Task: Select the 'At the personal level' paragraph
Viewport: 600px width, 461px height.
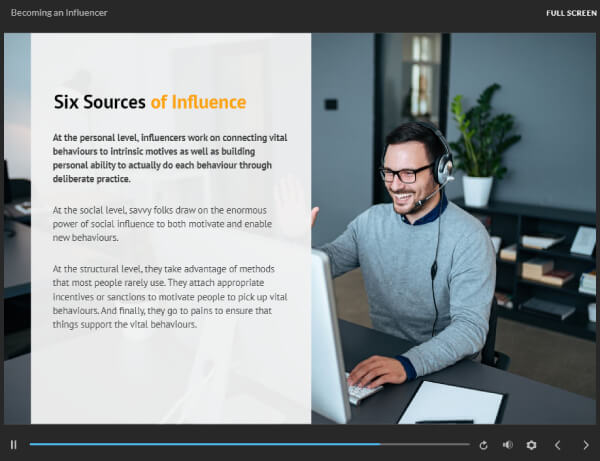Action: pos(170,158)
